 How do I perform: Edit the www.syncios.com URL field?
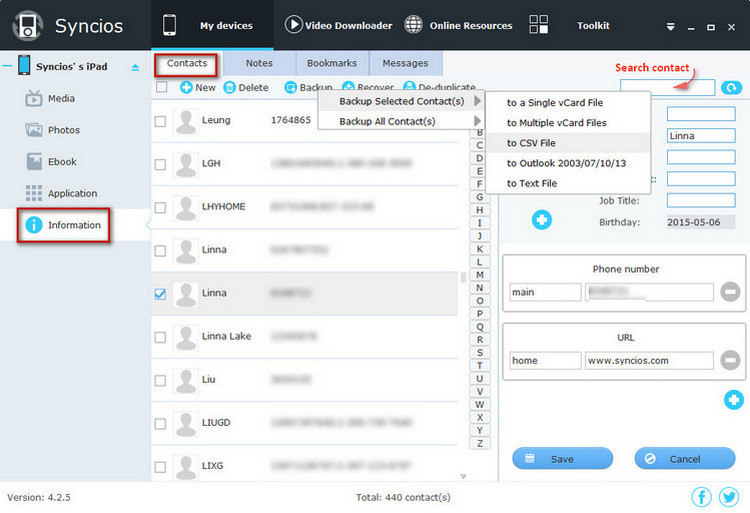pos(649,360)
